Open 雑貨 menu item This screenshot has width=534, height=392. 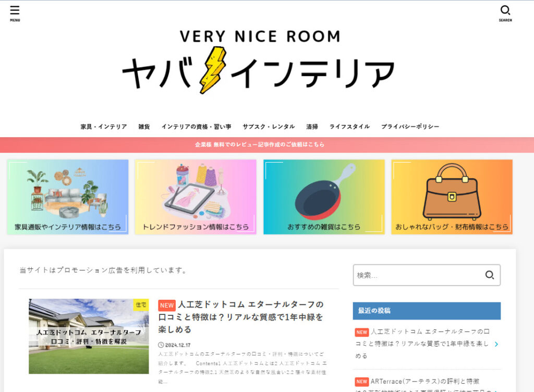[x=144, y=127]
